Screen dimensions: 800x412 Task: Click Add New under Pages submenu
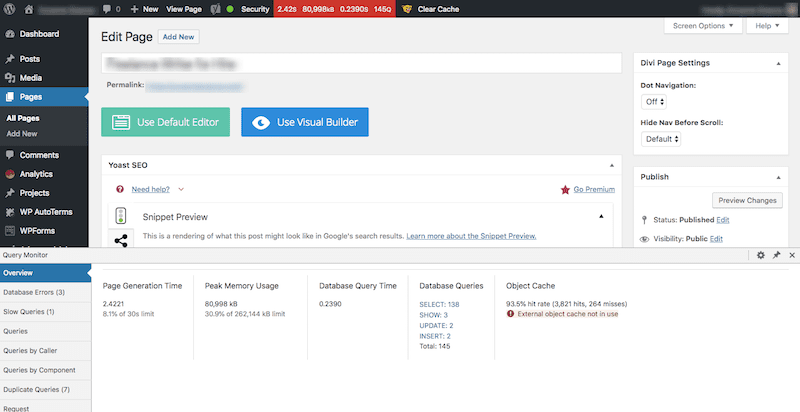[22, 134]
